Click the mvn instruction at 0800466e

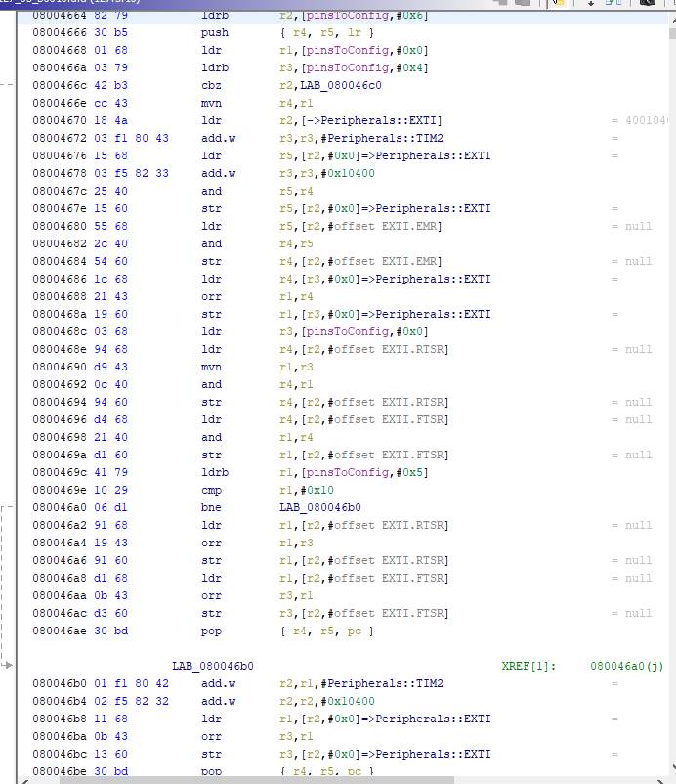[211, 103]
